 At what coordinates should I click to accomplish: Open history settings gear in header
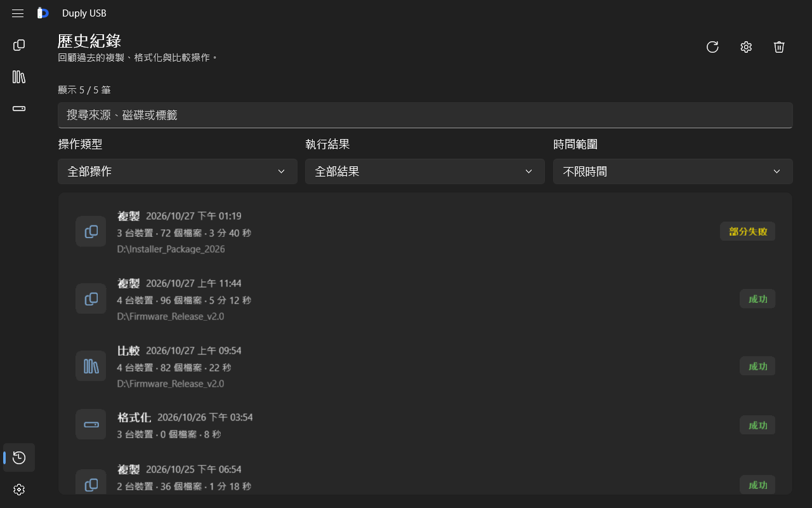point(746,47)
